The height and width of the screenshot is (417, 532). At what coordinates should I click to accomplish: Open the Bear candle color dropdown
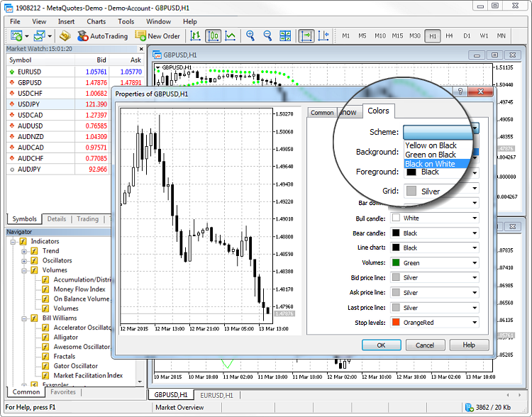coord(435,233)
